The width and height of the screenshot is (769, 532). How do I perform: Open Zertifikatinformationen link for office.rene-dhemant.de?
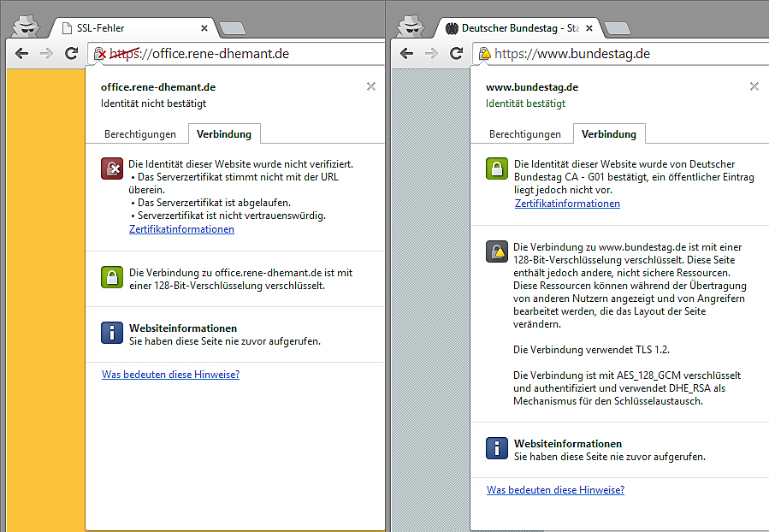(x=181, y=229)
